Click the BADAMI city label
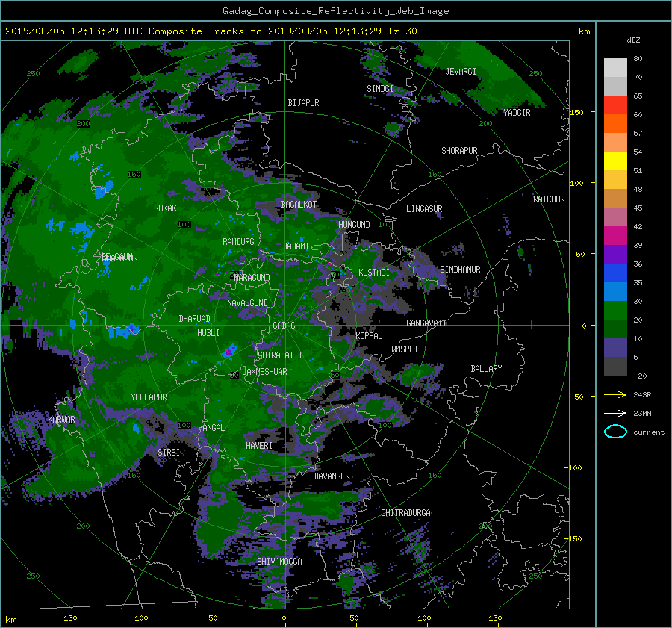The height and width of the screenshot is (628, 672). click(x=296, y=246)
